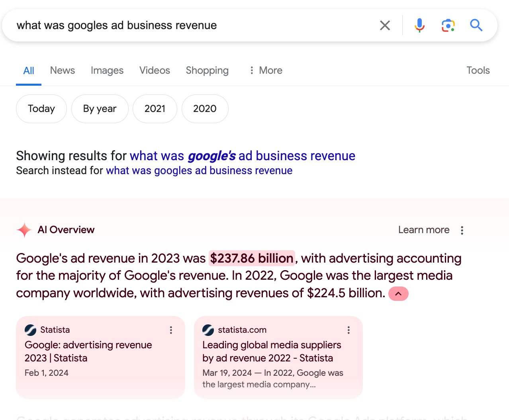The height and width of the screenshot is (420, 509).
Task: Switch to the Images tab
Action: coord(107,71)
